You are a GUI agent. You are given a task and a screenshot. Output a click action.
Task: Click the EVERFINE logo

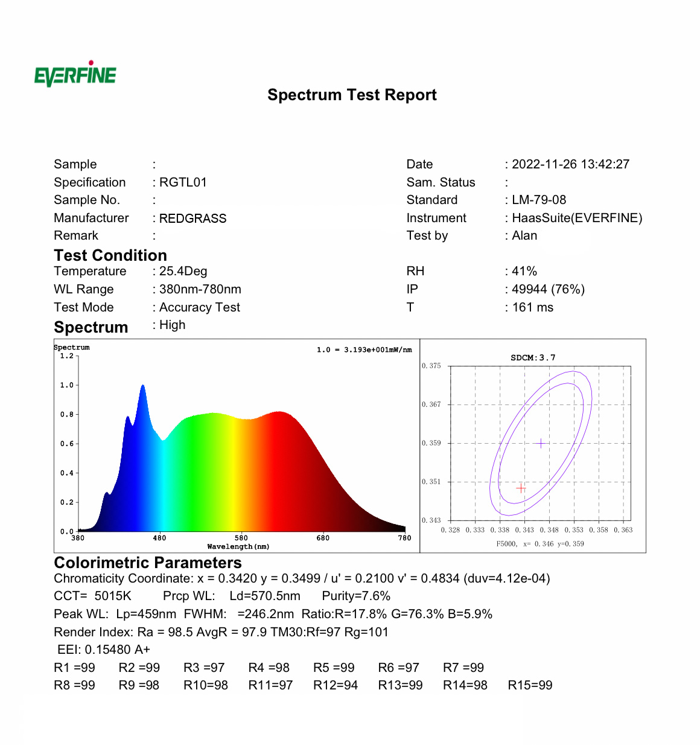click(x=75, y=74)
